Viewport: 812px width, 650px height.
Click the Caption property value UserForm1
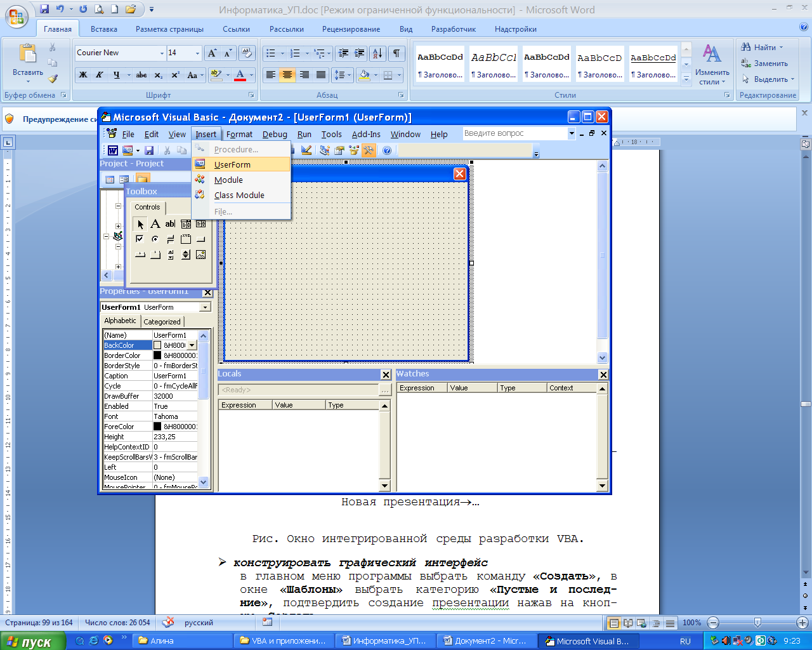click(x=175, y=376)
